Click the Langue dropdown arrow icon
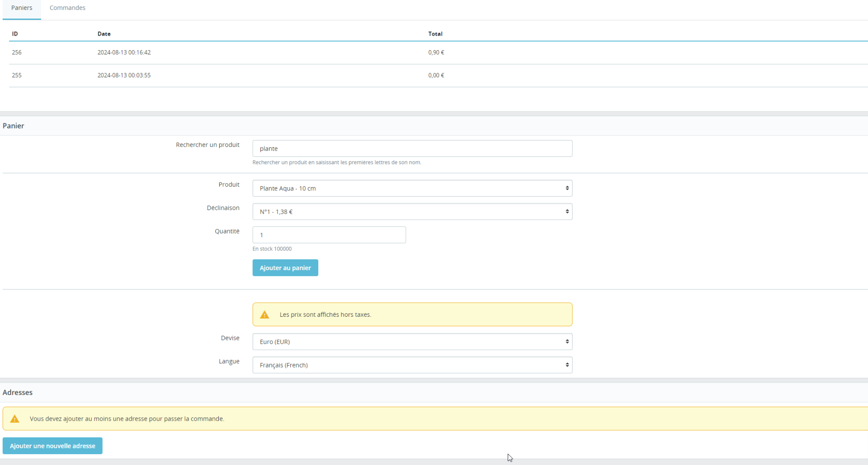This screenshot has height=465, width=868. click(567, 365)
